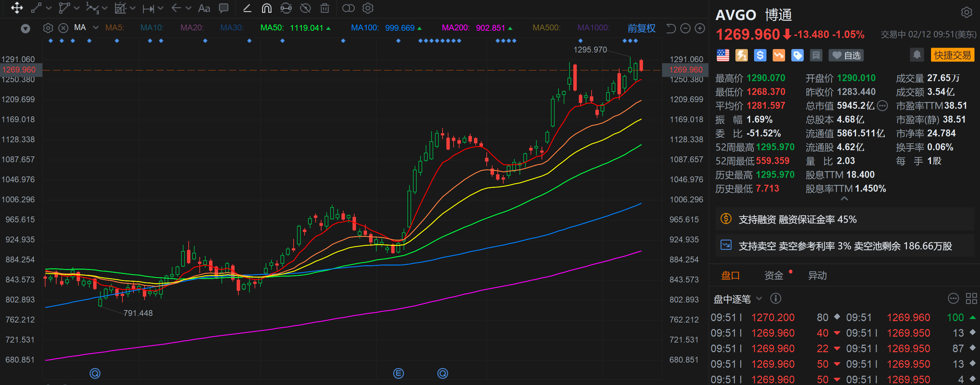Delete drawings with the trash icon
This screenshot has height=385, width=980.
pyautogui.click(x=325, y=8)
